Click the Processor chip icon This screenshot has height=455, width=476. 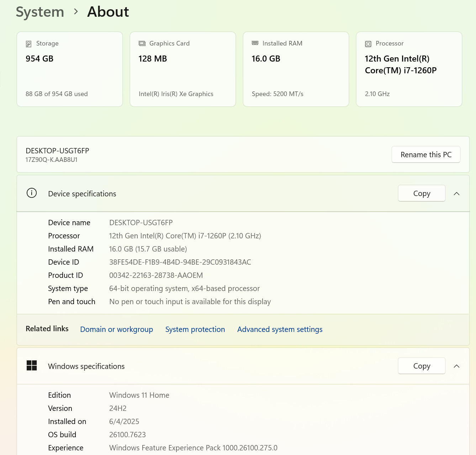pyautogui.click(x=368, y=44)
